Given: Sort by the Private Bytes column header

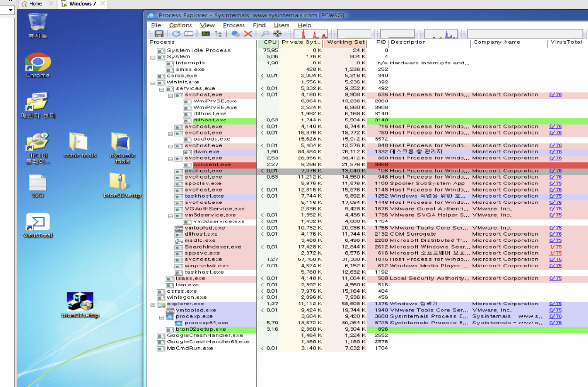Looking at the screenshot, I should 301,43.
